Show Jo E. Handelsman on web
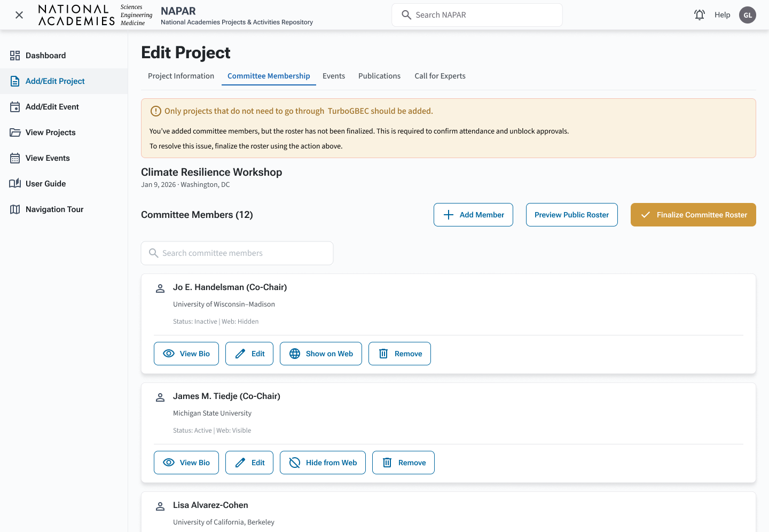Screen dimensions: 769x532 [320, 354]
